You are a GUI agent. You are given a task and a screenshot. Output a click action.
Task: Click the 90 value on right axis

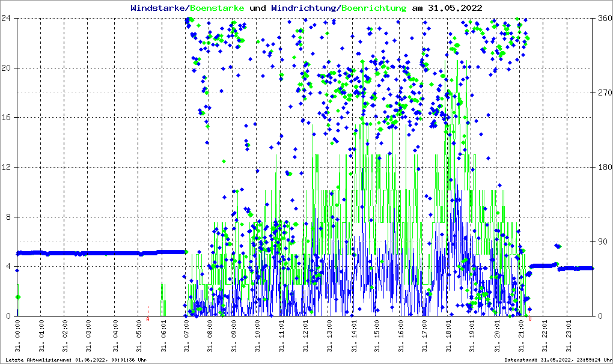602,241
